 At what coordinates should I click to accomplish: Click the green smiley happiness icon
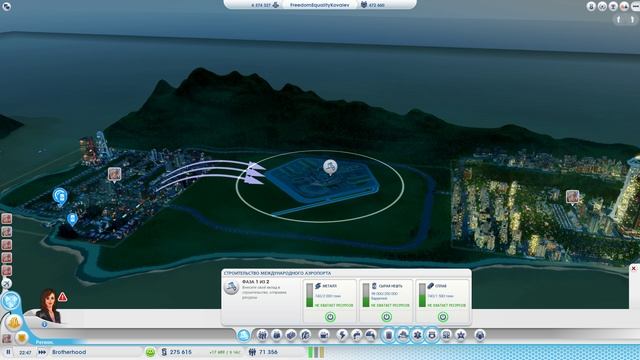coord(150,352)
